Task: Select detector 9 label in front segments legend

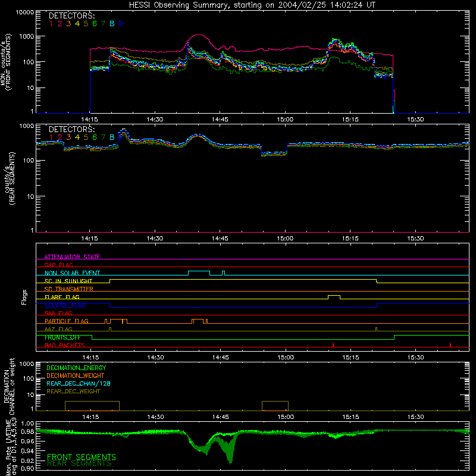Action: pyautogui.click(x=121, y=24)
